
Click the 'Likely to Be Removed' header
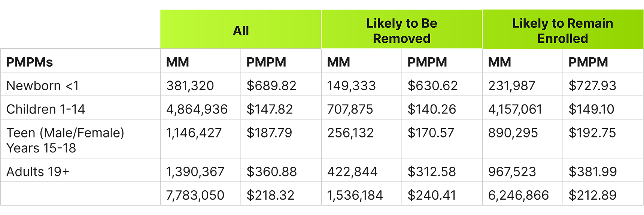click(x=402, y=29)
